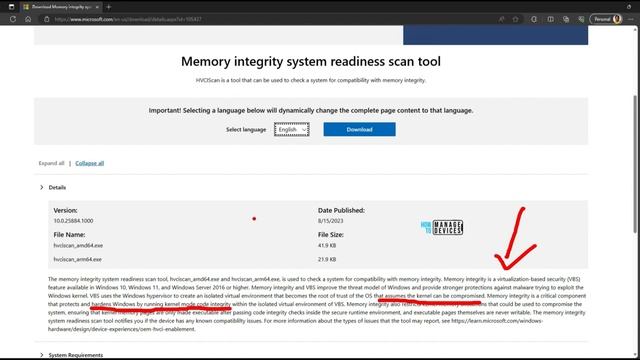Click Expand all
Screen dimensions: 640x360
(51, 163)
